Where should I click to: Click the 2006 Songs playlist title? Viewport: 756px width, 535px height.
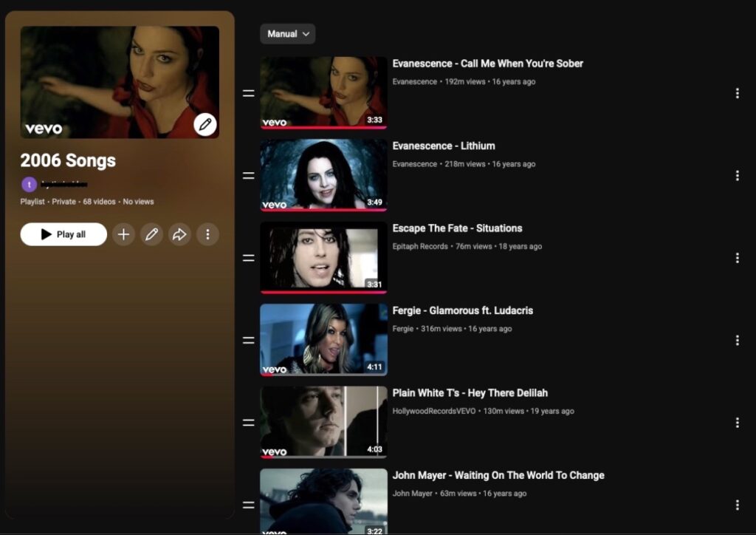68,160
